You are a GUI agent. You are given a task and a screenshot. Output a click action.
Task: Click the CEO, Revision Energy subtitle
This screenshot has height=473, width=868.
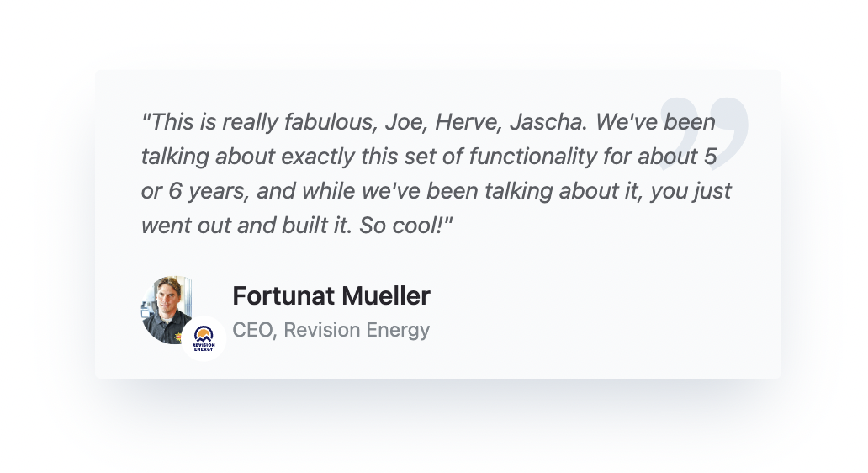pyautogui.click(x=331, y=330)
